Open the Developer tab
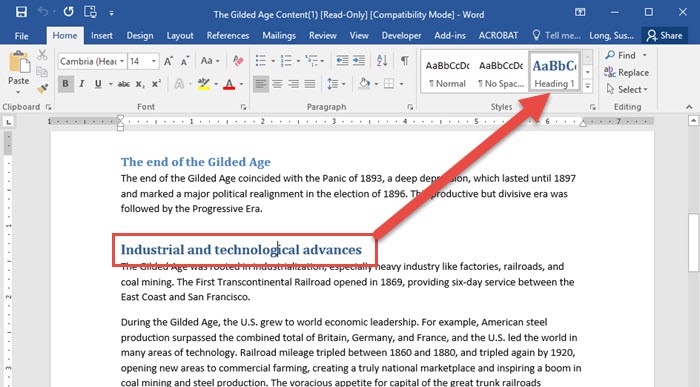700x387 pixels. [x=401, y=36]
